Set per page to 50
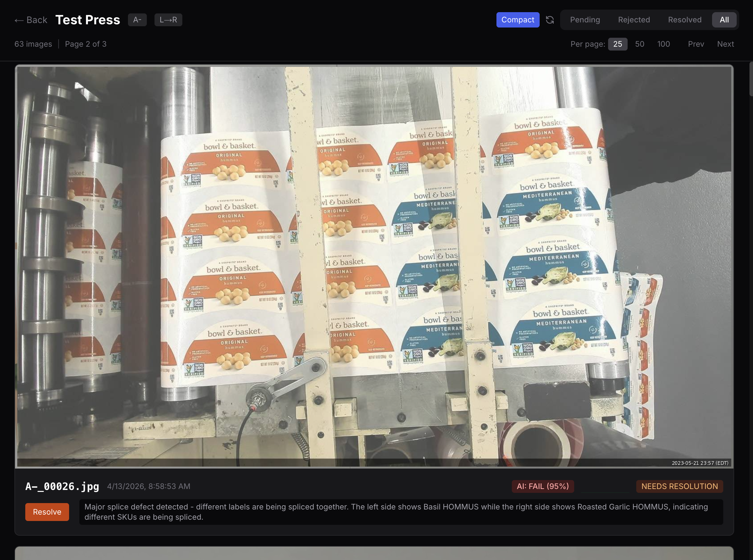Screen dimensions: 753x560 click(639, 44)
